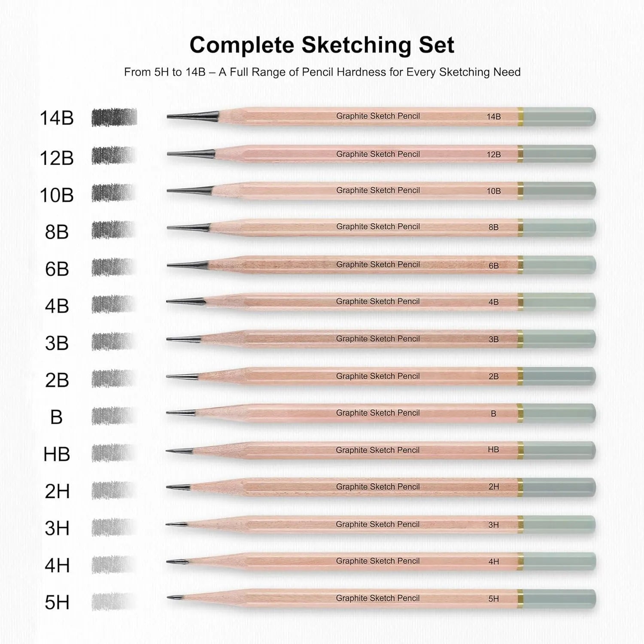This screenshot has width=644, height=644.
Task: Select the 8B shading sample
Action: coord(114,230)
